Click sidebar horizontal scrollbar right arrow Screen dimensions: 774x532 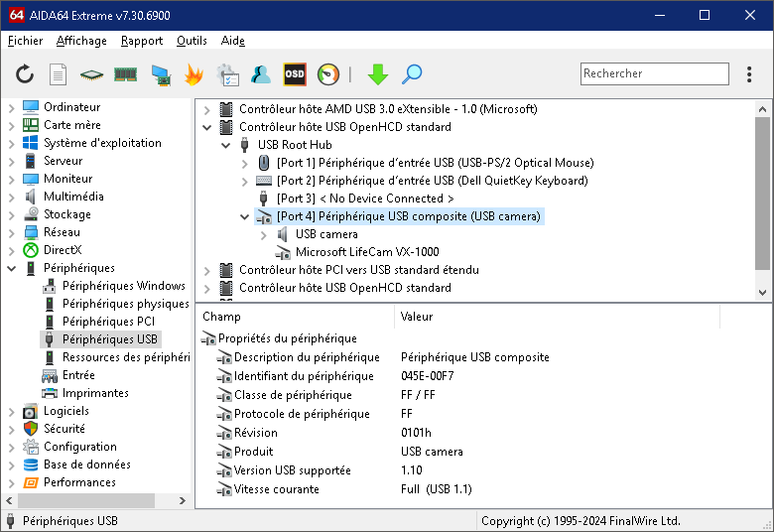tap(183, 500)
